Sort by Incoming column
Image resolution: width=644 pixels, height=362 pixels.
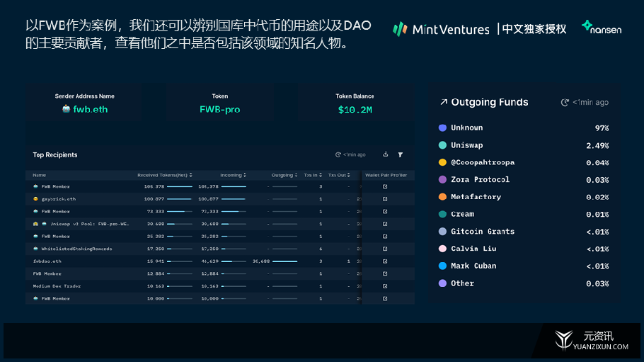pyautogui.click(x=233, y=175)
